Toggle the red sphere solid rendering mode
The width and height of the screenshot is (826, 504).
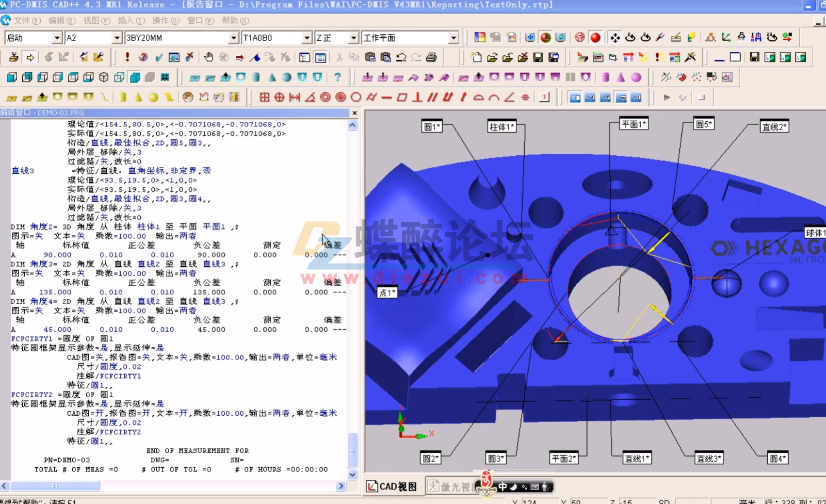coord(595,38)
